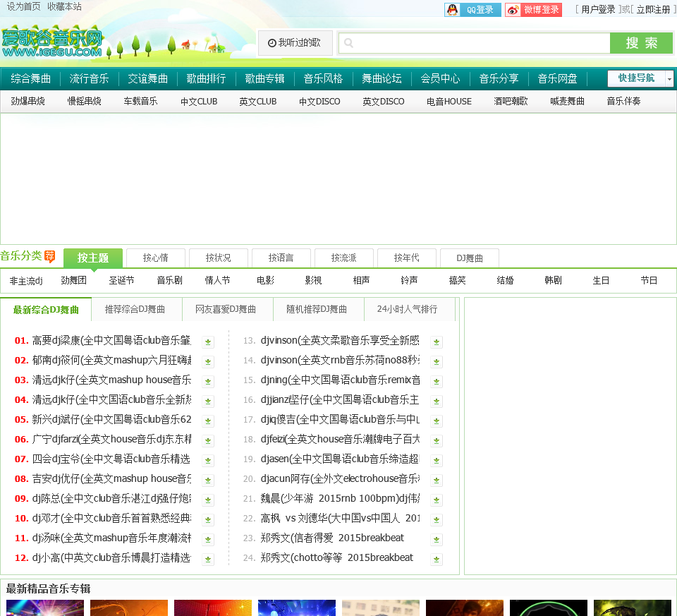
Task: Switch to 按语言 category tab
Action: coord(281,258)
